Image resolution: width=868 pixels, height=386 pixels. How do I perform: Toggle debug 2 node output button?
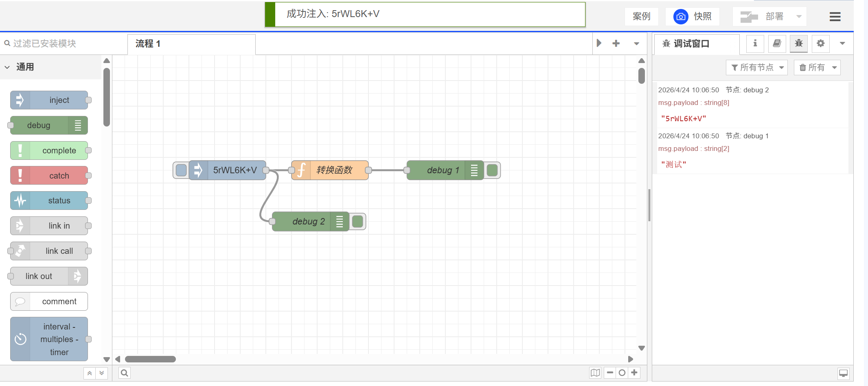[357, 221]
